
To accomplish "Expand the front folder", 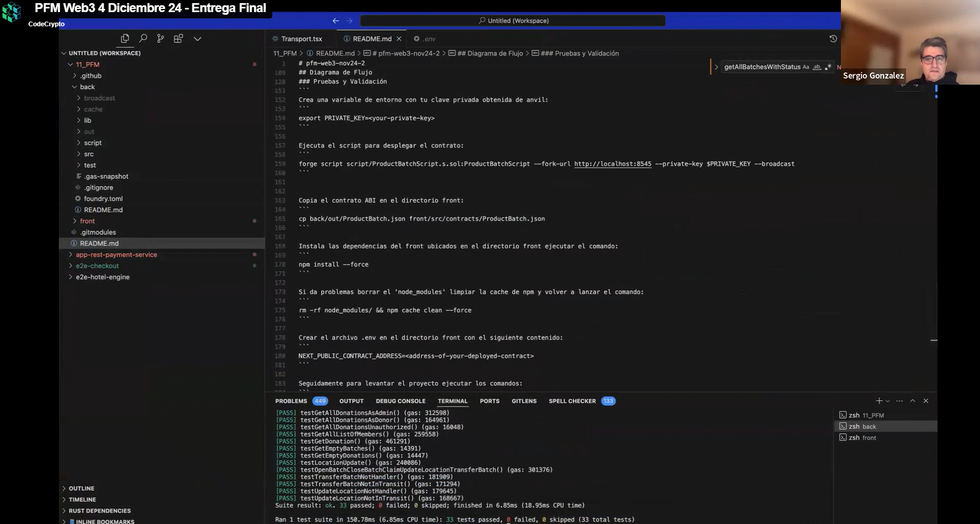I will pyautogui.click(x=87, y=221).
